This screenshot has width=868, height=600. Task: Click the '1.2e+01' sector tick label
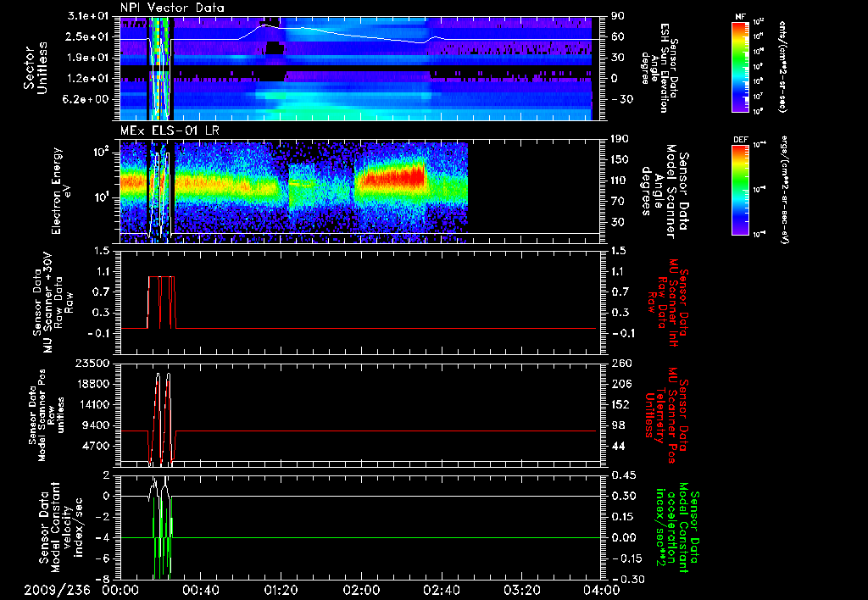[86, 79]
